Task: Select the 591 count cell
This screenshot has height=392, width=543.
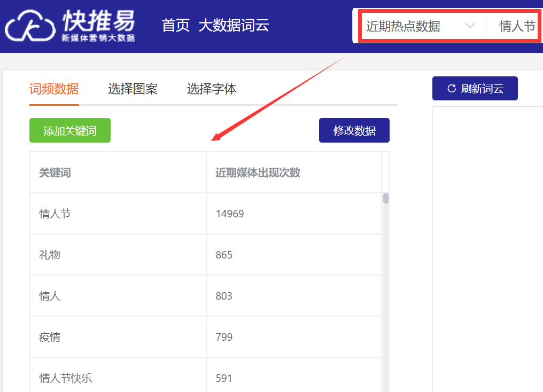Action: pyautogui.click(x=294, y=375)
